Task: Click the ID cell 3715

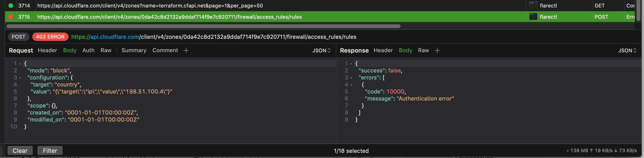Action: pos(24,17)
